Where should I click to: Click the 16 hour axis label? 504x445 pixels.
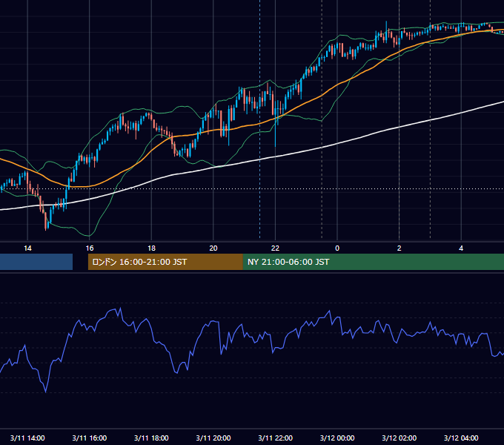(90, 248)
